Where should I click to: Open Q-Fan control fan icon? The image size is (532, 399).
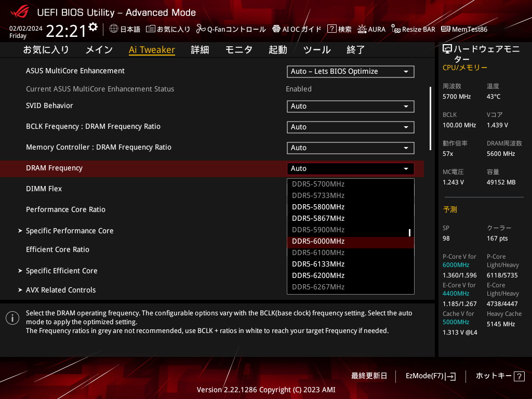201,29
